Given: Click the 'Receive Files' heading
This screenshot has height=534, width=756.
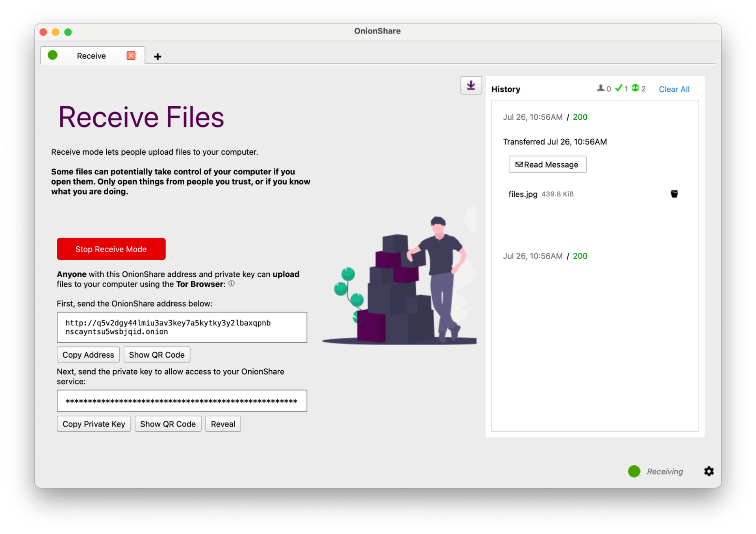Looking at the screenshot, I should pos(141,117).
